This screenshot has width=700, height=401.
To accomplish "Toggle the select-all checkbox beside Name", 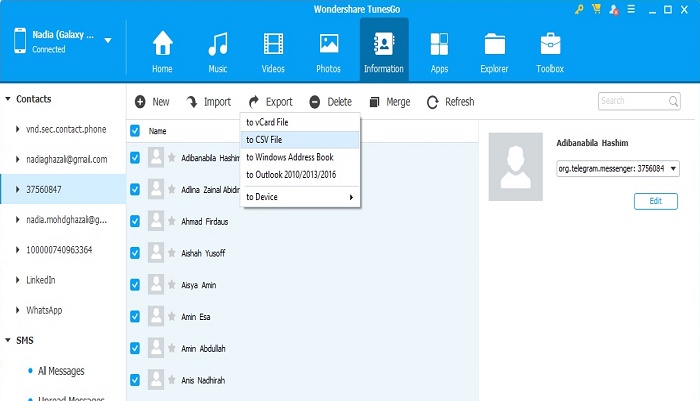I will click(135, 130).
